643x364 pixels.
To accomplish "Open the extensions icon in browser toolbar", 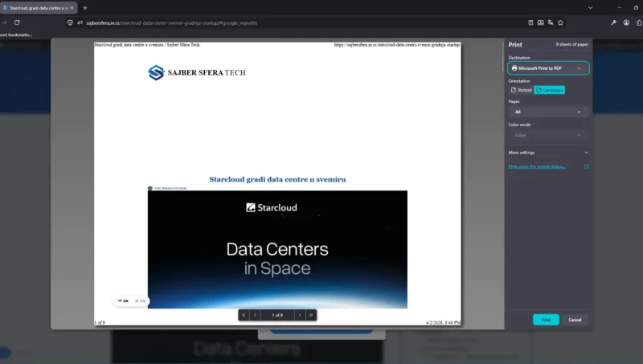I will [639, 22].
